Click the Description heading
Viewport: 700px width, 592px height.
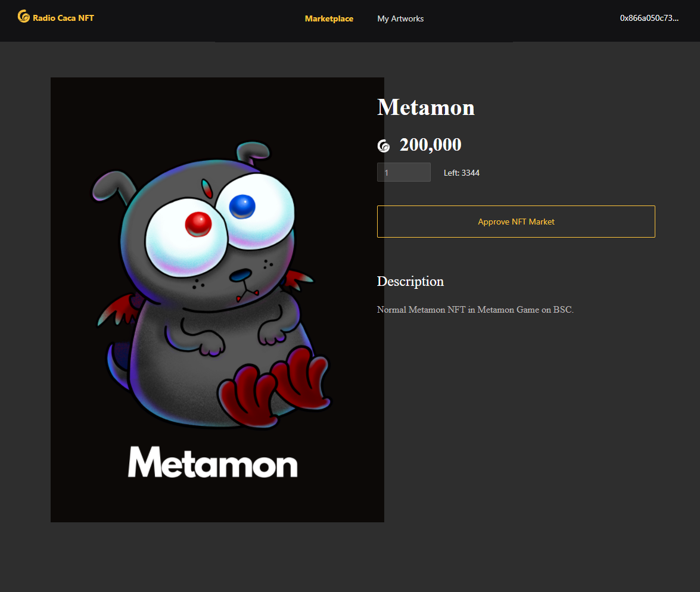[x=410, y=281]
